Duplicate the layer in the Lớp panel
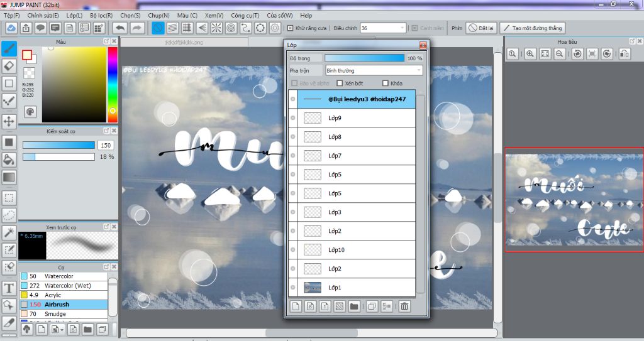The height and width of the screenshot is (341, 644). [372, 306]
